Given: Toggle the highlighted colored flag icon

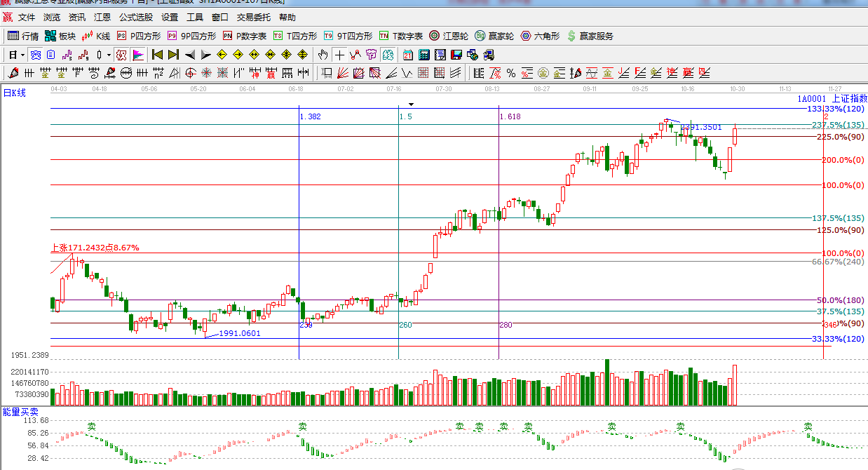Looking at the screenshot, I should point(138,55).
